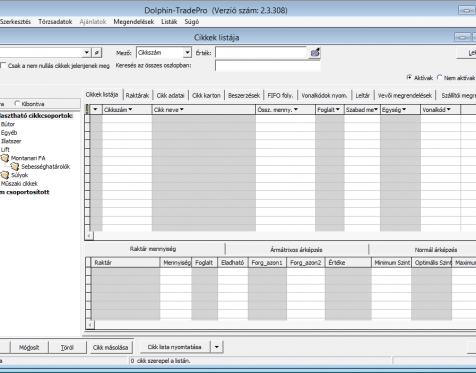Select the Műszaki cikkek item group

pos(19,184)
